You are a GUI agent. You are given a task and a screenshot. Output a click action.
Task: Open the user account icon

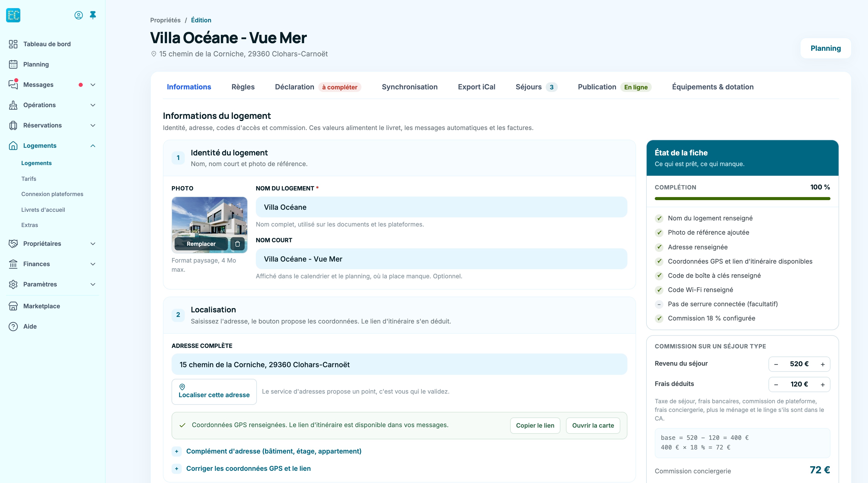(78, 15)
